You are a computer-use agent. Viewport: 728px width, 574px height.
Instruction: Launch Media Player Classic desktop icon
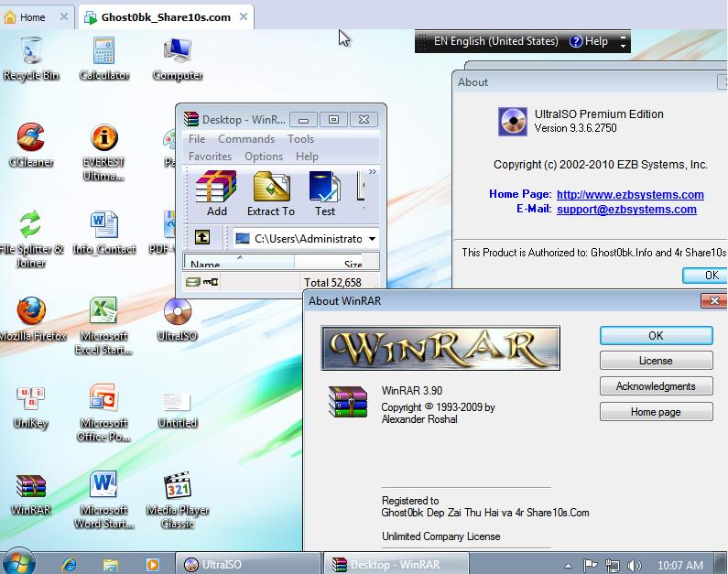(178, 500)
